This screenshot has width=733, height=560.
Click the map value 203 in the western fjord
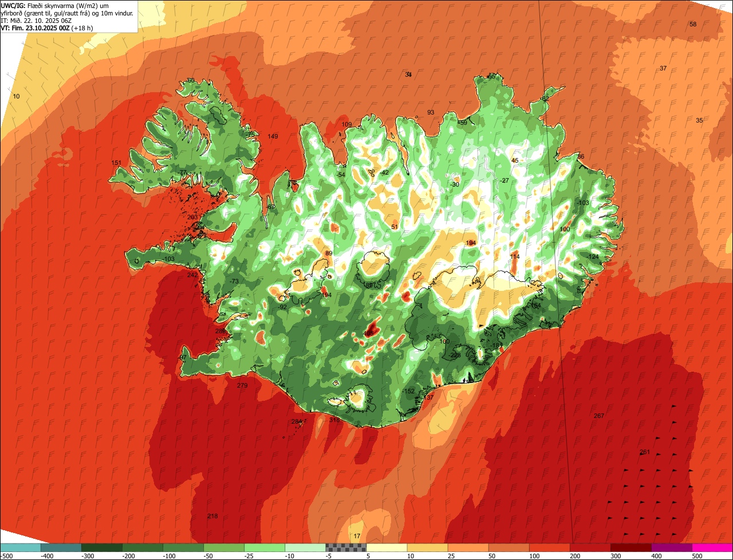(x=192, y=218)
